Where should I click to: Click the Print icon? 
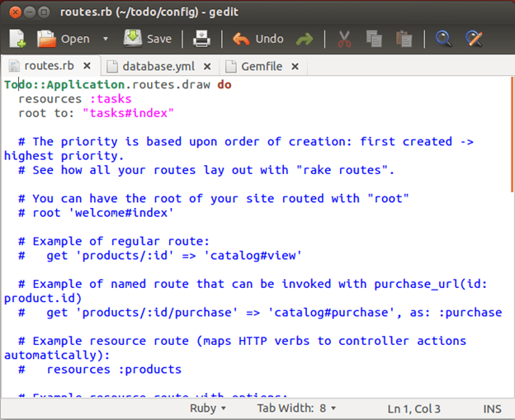click(x=201, y=39)
